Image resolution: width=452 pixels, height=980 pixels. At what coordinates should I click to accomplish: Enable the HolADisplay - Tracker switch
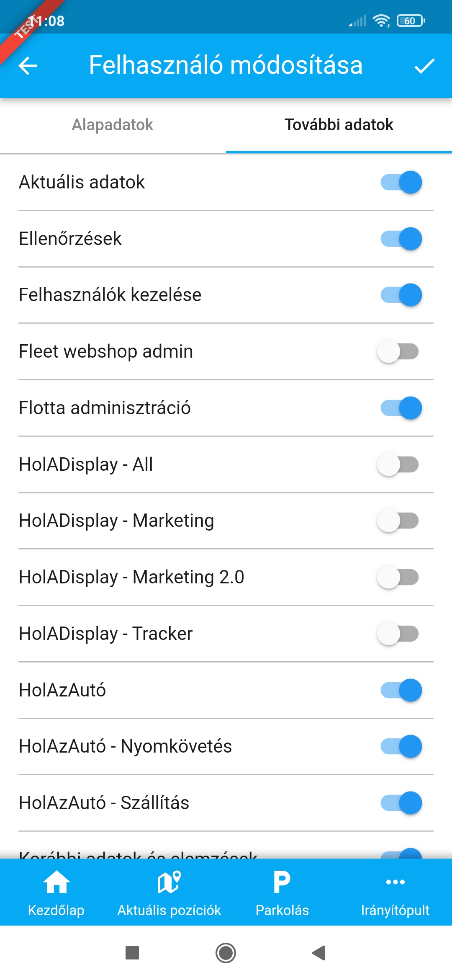(398, 634)
